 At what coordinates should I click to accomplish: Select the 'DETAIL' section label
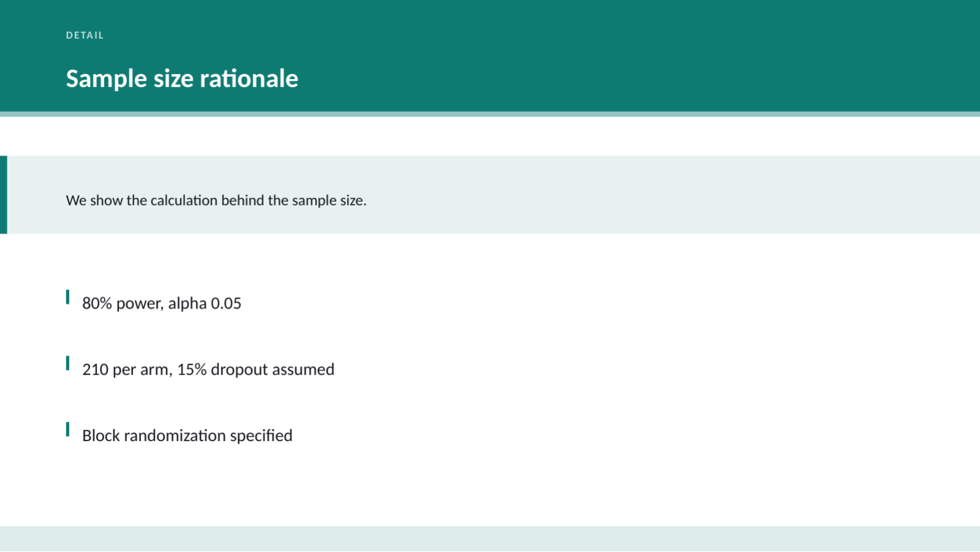click(x=85, y=36)
